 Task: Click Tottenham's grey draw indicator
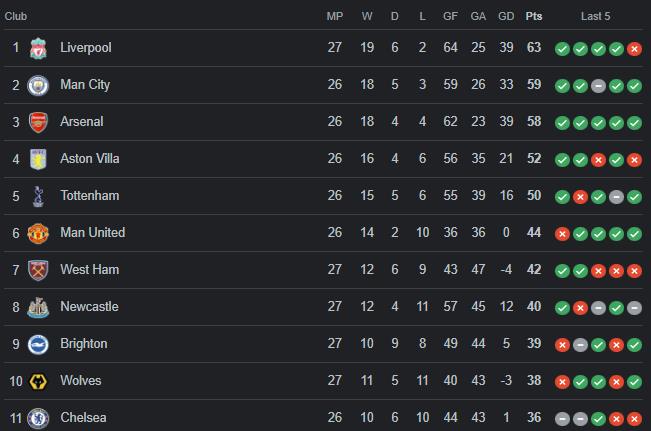coord(617,197)
